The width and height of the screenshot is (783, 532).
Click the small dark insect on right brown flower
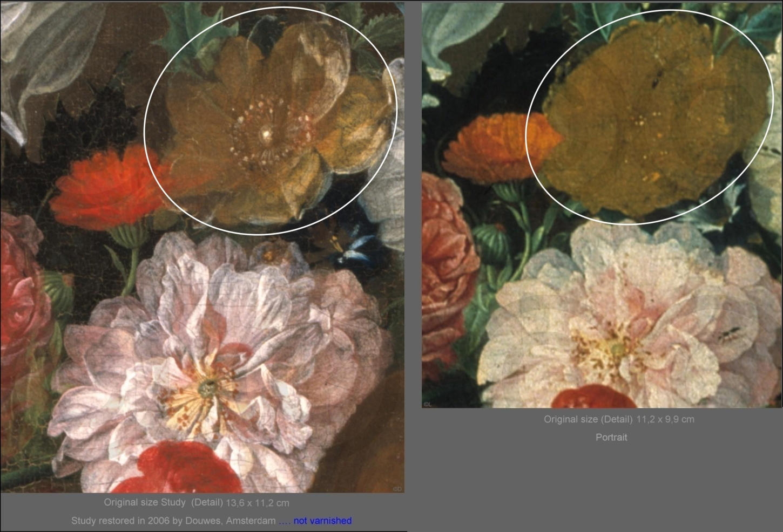coord(655,83)
